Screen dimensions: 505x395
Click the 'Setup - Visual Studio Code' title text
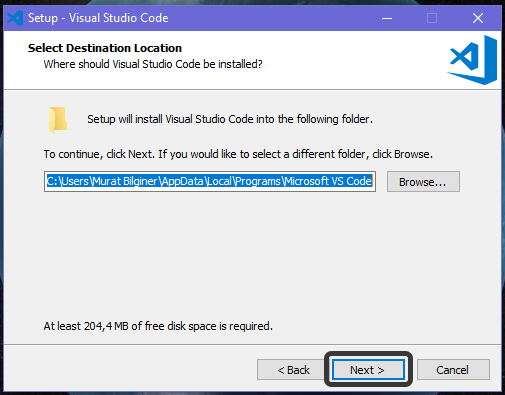point(98,18)
